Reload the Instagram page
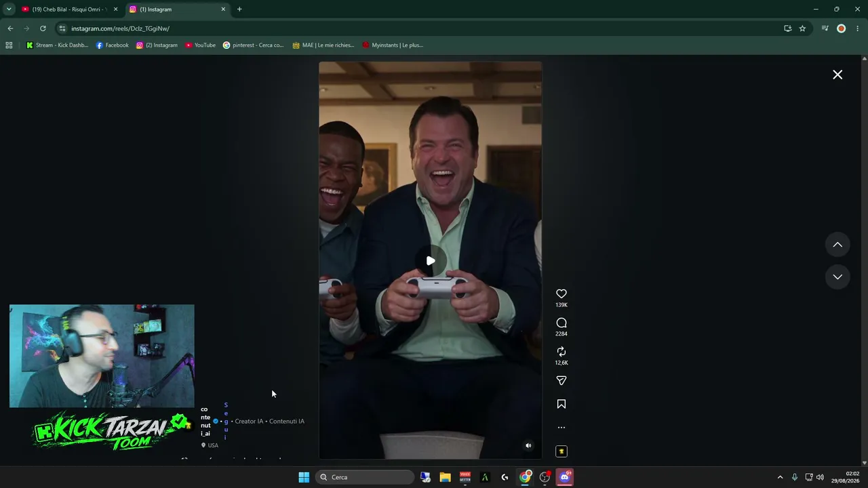The image size is (868, 488). click(43, 28)
